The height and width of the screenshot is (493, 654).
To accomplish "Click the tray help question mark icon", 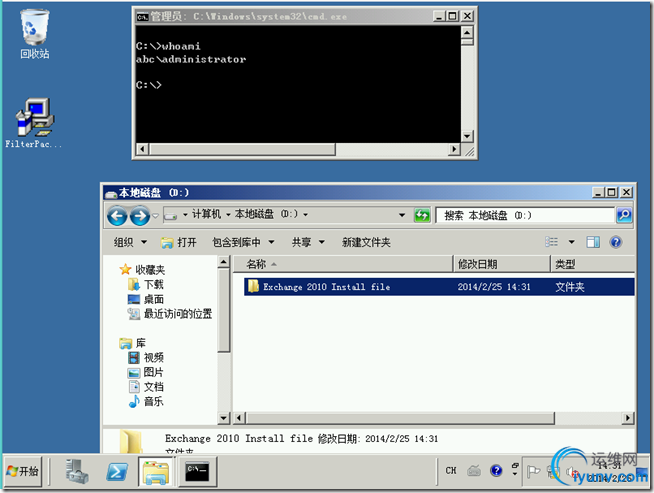I will pyautogui.click(x=496, y=471).
